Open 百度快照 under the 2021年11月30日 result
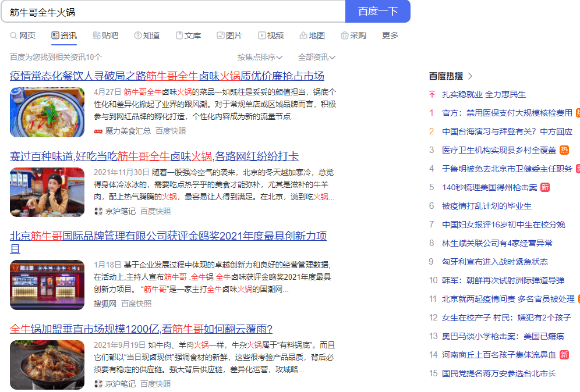 (155, 211)
